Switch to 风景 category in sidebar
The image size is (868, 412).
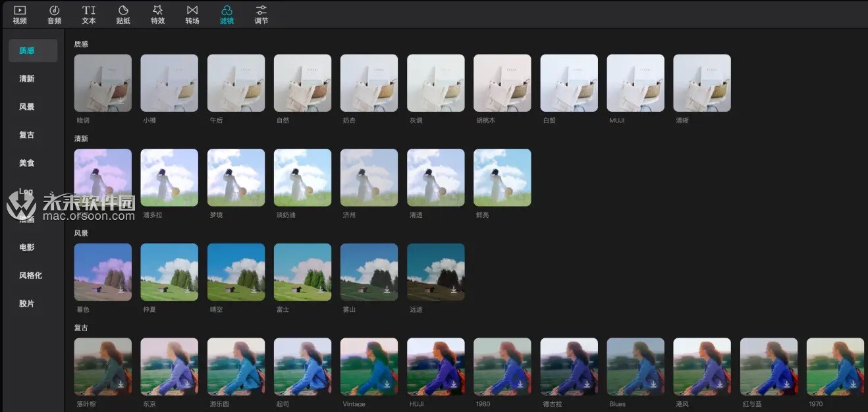(27, 107)
